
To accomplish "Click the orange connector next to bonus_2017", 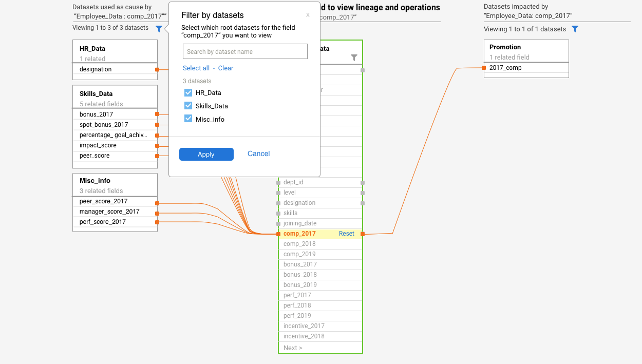I will (x=158, y=114).
